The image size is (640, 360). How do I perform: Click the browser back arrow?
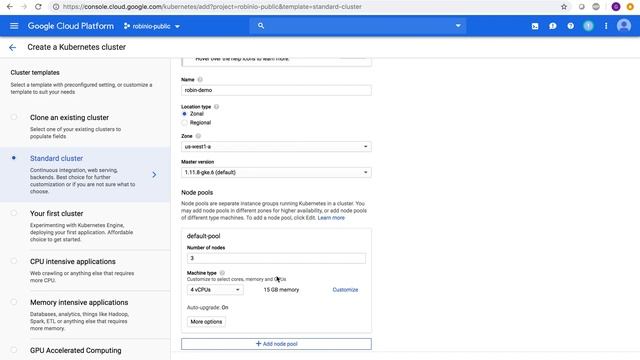[x=9, y=7]
